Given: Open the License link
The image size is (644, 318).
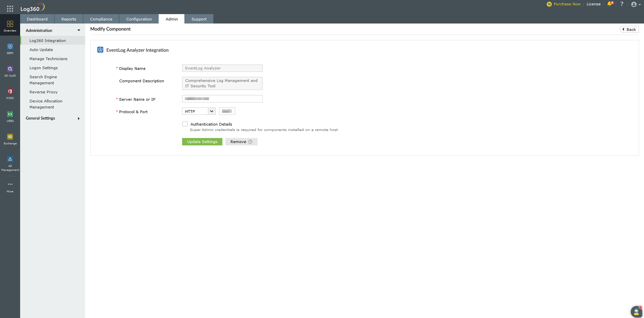Looking at the screenshot, I should (x=594, y=4).
